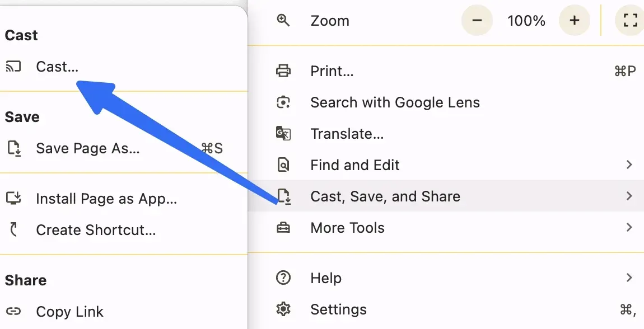Click the printer icon beside Print
The width and height of the screenshot is (644, 329).
coord(283,71)
